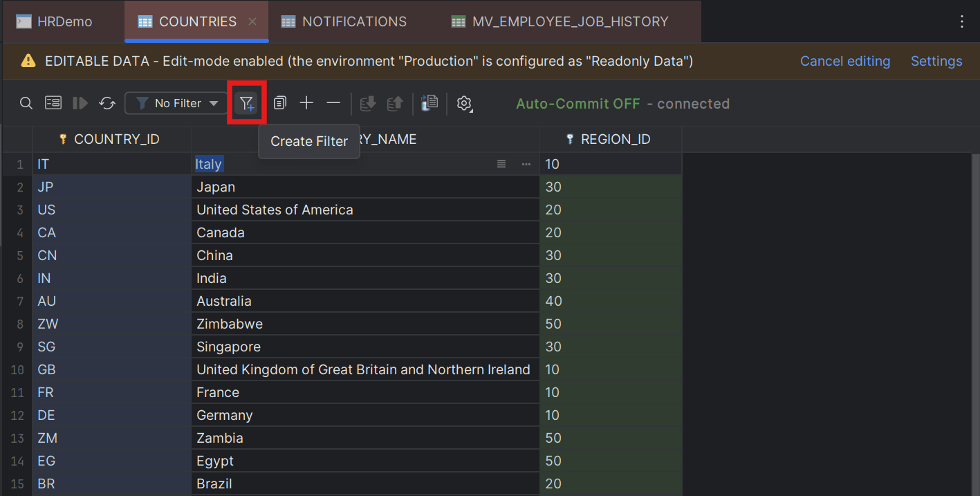Click the export data database-up icon
This screenshot has width=980, height=496.
(395, 103)
